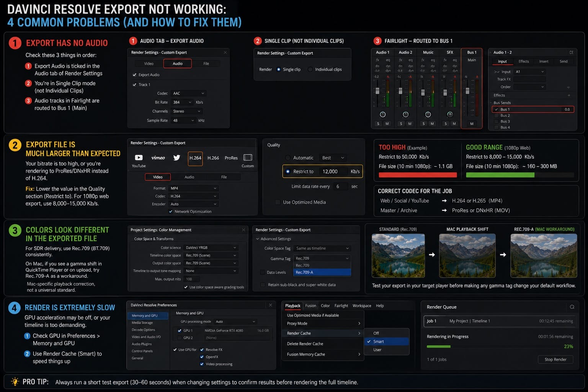Open the Best quality dropdown
The height and width of the screenshot is (392, 588).
click(x=333, y=158)
